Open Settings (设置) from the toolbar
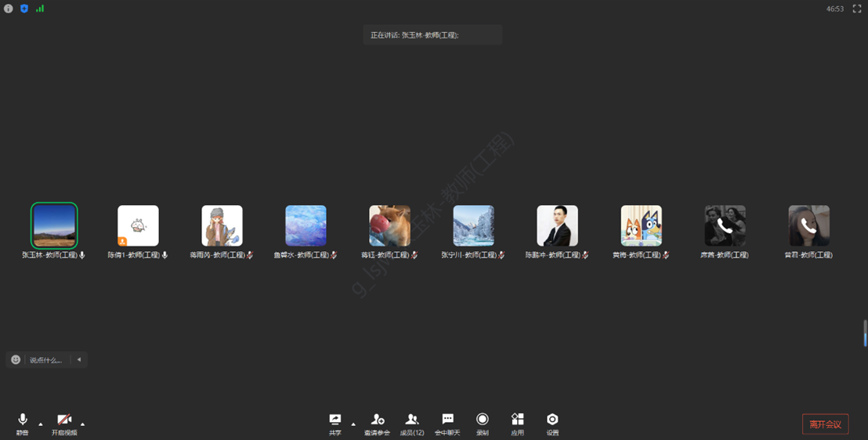 (552, 420)
